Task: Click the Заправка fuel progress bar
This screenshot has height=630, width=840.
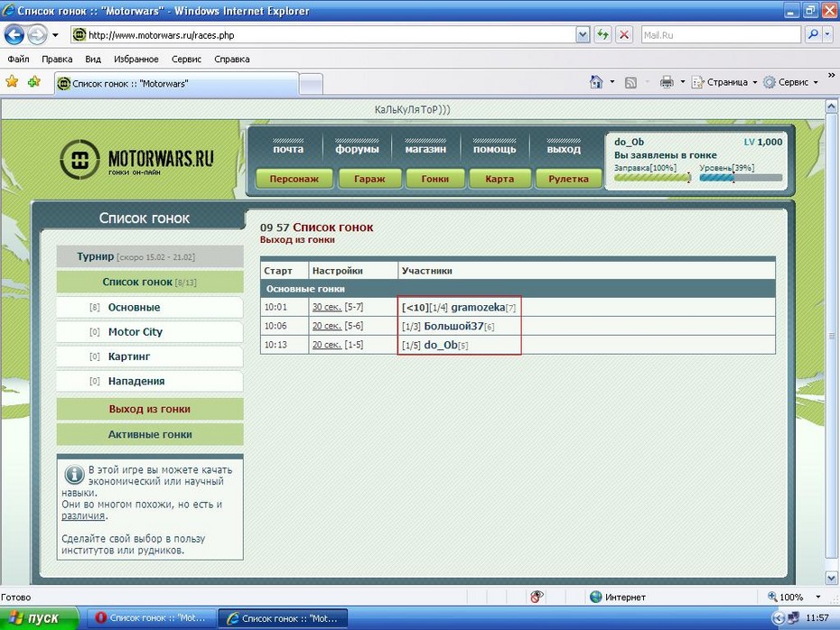Action: point(652,178)
